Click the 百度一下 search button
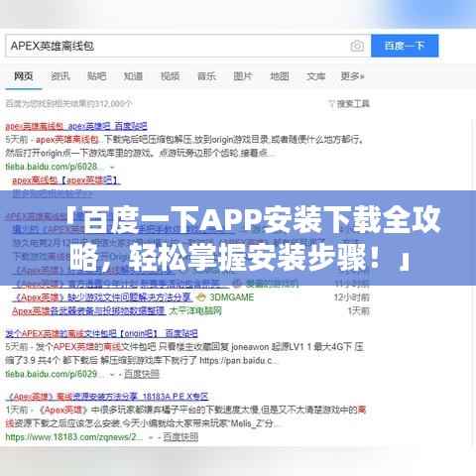 pos(405,46)
